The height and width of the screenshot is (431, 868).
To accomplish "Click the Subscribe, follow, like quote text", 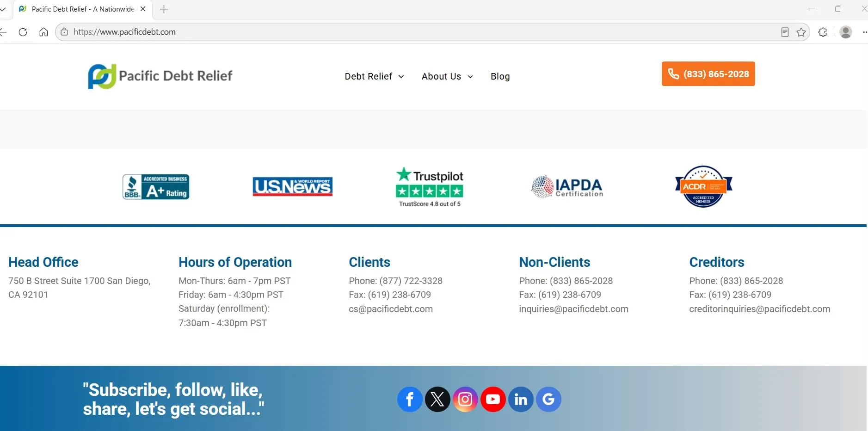I will (x=173, y=399).
